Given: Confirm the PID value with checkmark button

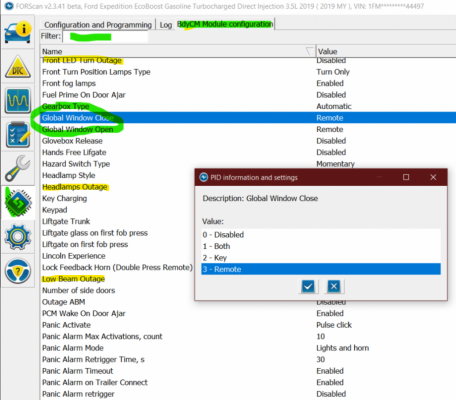Looking at the screenshot, I should click(x=308, y=286).
